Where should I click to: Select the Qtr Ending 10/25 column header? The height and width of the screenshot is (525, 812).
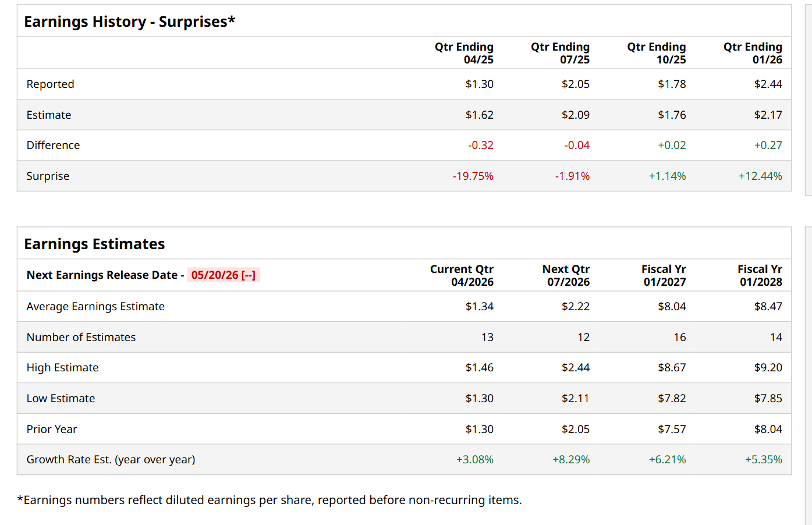(x=656, y=53)
